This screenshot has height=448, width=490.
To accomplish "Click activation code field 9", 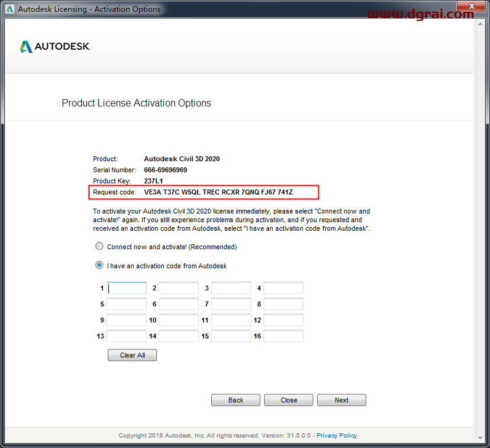I will point(127,320).
